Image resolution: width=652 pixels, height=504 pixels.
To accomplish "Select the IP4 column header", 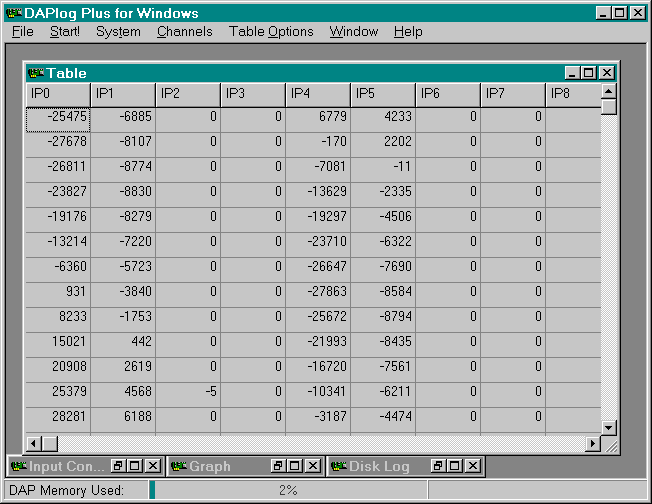I will [318, 94].
